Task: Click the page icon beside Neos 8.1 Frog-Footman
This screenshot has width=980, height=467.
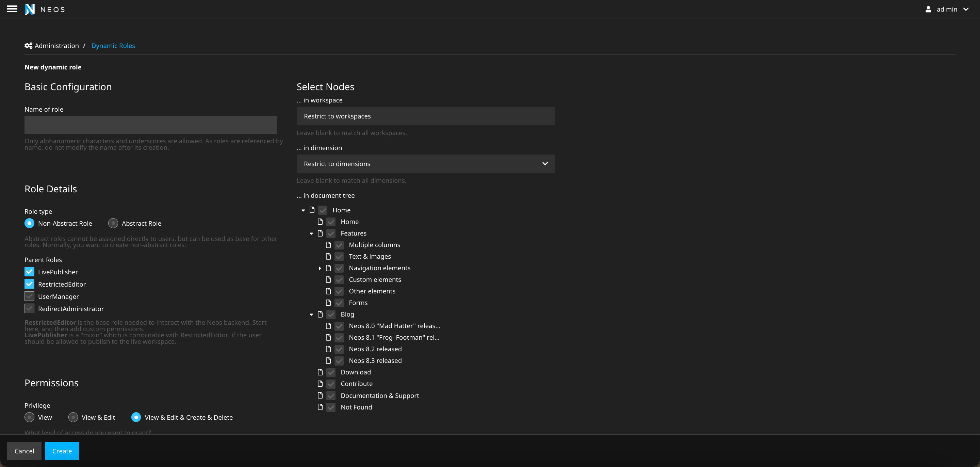Action: pyautogui.click(x=328, y=337)
